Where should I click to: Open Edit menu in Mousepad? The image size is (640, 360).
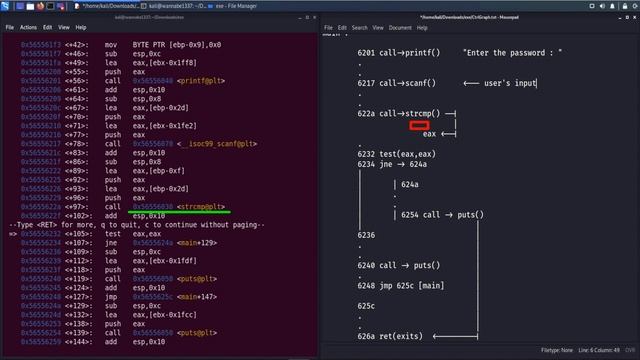342,28
